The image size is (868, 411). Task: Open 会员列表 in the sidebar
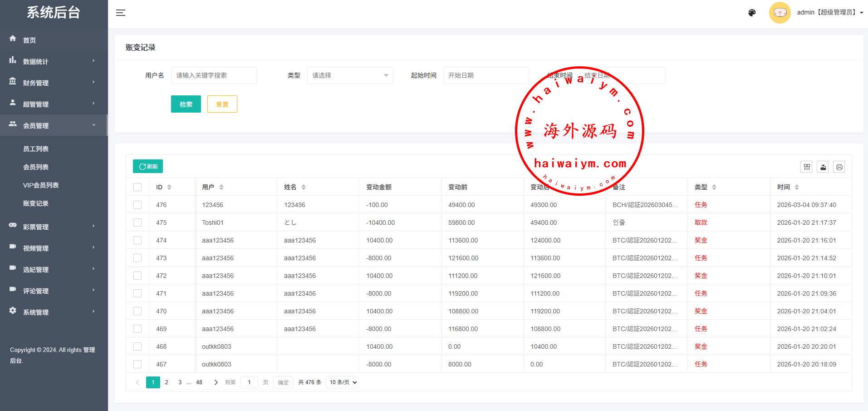[36, 167]
